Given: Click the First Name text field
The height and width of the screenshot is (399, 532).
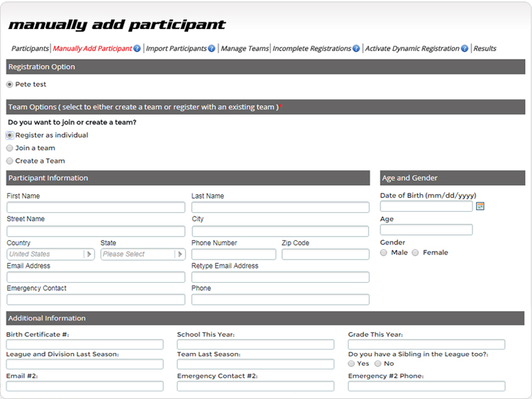Looking at the screenshot, I should [x=96, y=207].
